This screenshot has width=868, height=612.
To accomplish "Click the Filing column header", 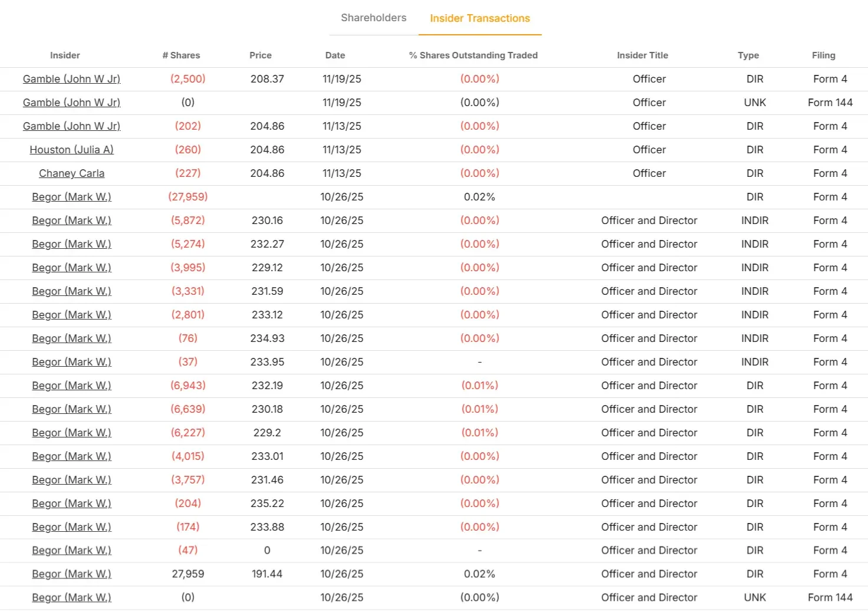I will point(823,55).
